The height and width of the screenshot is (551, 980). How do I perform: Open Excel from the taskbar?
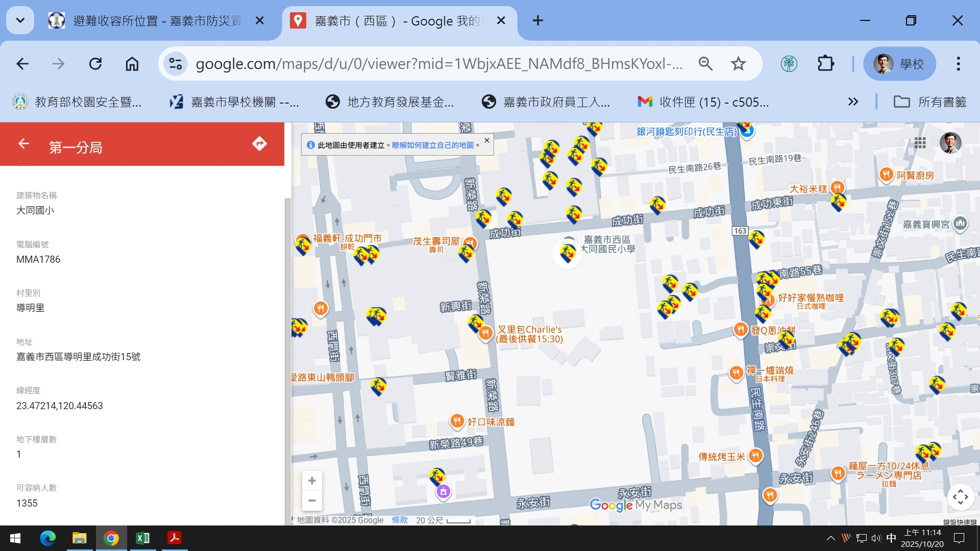[143, 538]
